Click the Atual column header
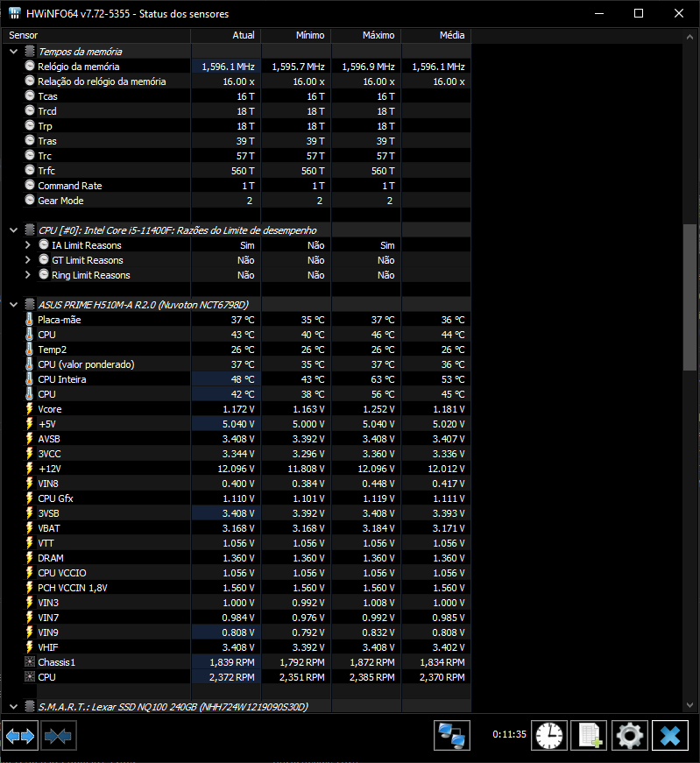This screenshot has width=700, height=763. 226,35
